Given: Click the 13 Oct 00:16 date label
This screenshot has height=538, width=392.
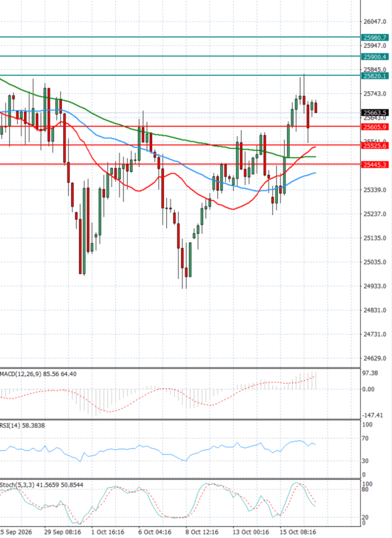Looking at the screenshot, I should click(251, 532).
